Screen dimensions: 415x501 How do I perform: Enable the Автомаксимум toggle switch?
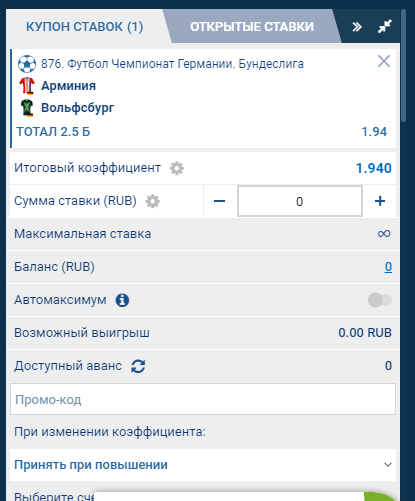pos(380,300)
